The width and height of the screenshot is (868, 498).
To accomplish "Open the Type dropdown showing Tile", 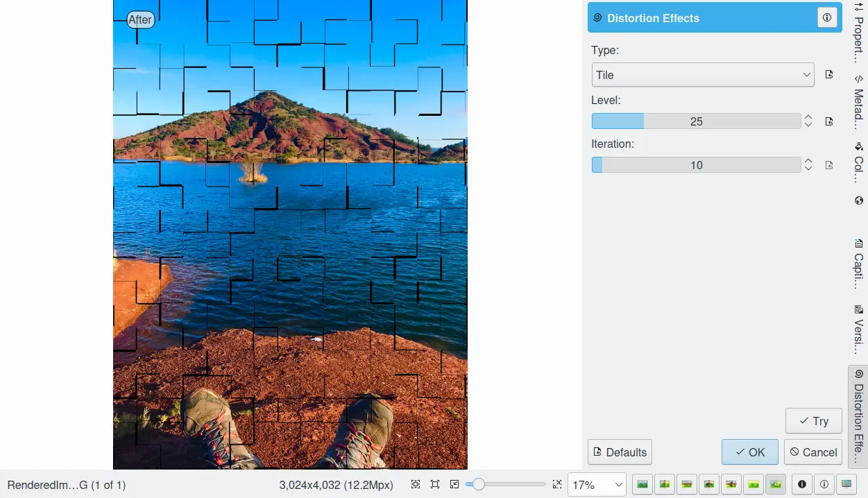I will (703, 75).
